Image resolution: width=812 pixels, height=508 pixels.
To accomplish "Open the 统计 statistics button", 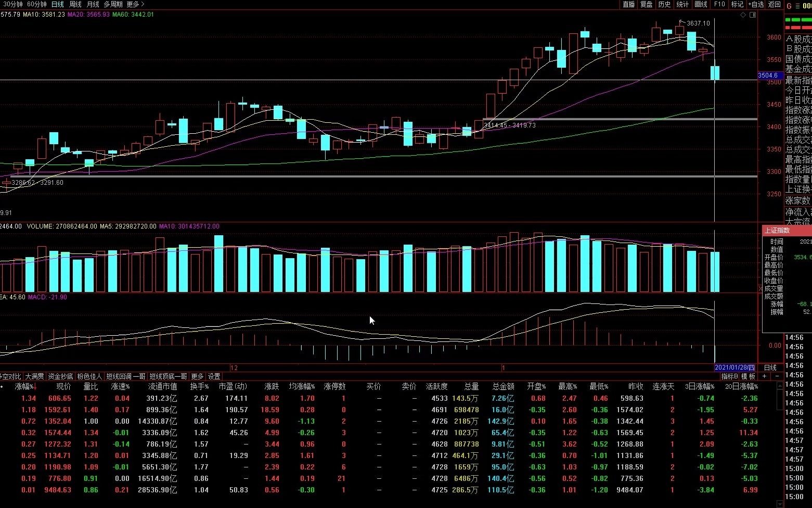I will click(x=682, y=4).
